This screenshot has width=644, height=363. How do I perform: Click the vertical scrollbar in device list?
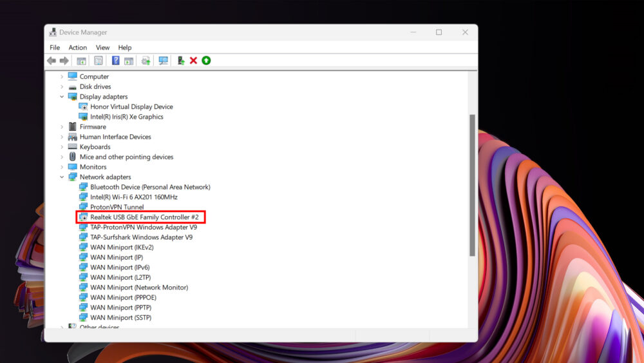tap(472, 186)
